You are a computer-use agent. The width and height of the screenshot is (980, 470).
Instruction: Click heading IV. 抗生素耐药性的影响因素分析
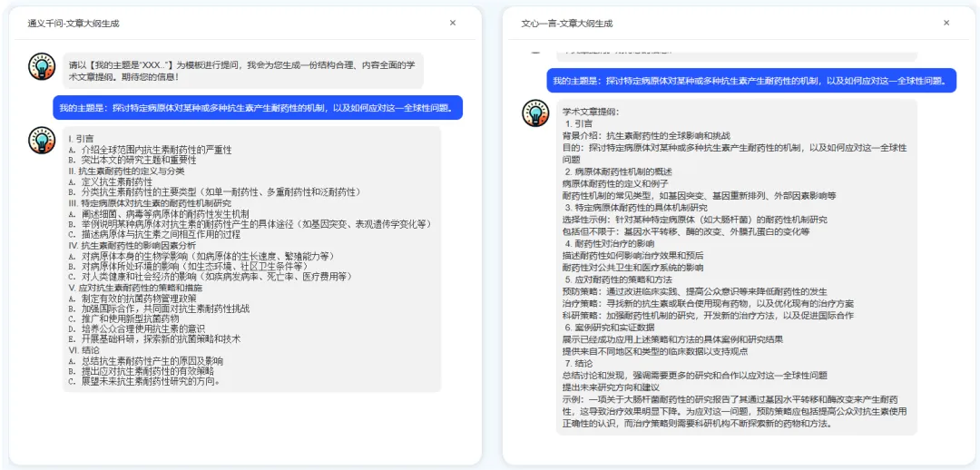click(132, 246)
